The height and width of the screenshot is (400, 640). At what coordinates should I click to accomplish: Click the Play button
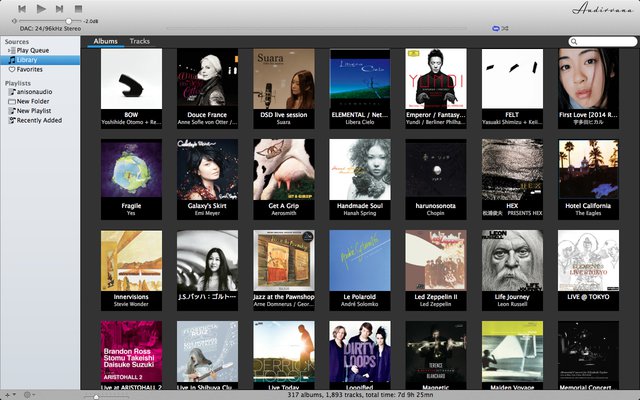coord(42,8)
